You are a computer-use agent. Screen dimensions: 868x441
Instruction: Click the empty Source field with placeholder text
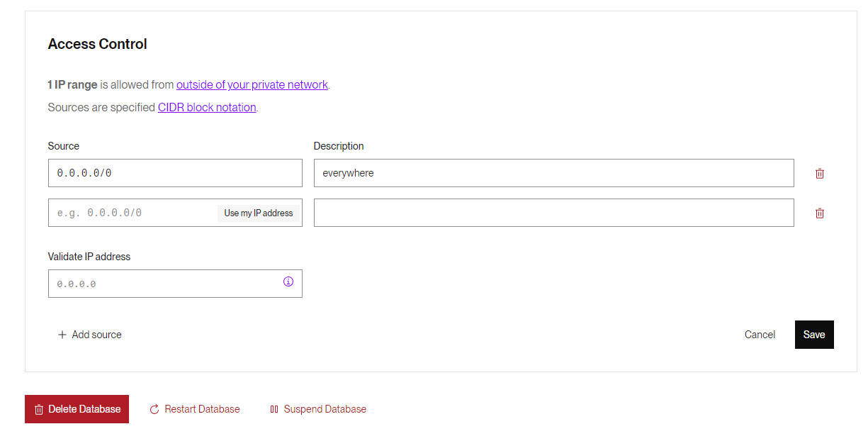(133, 213)
